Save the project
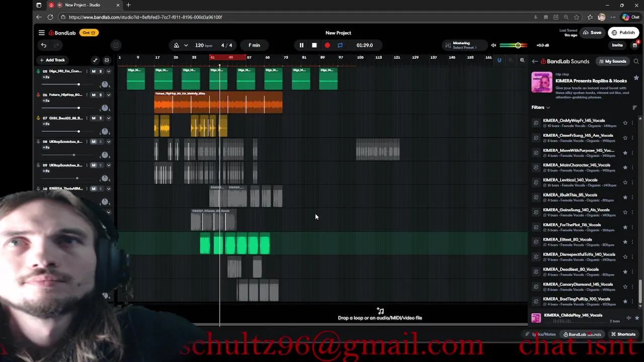Screen dimensions: 644x362 [592, 33]
